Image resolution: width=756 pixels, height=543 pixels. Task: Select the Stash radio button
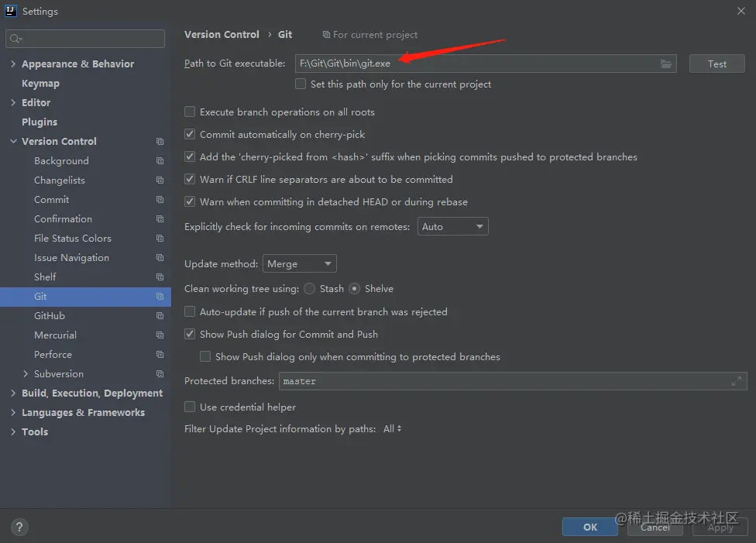pos(310,288)
